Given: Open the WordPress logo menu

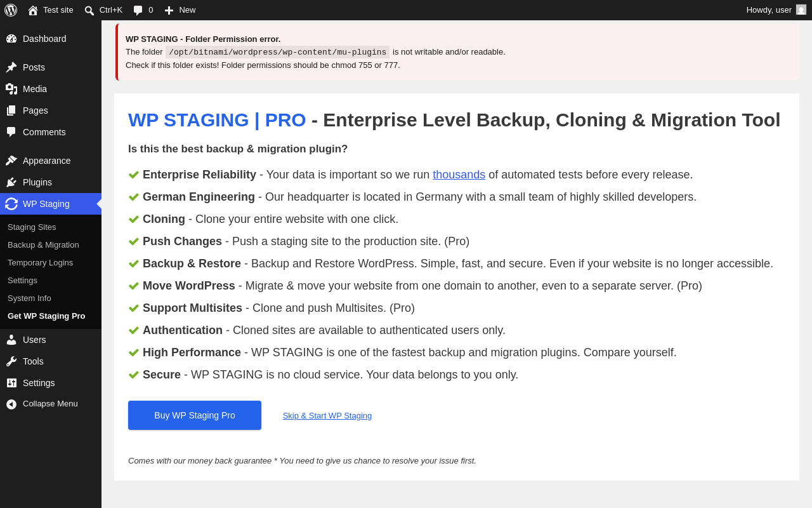Looking at the screenshot, I should point(11,10).
